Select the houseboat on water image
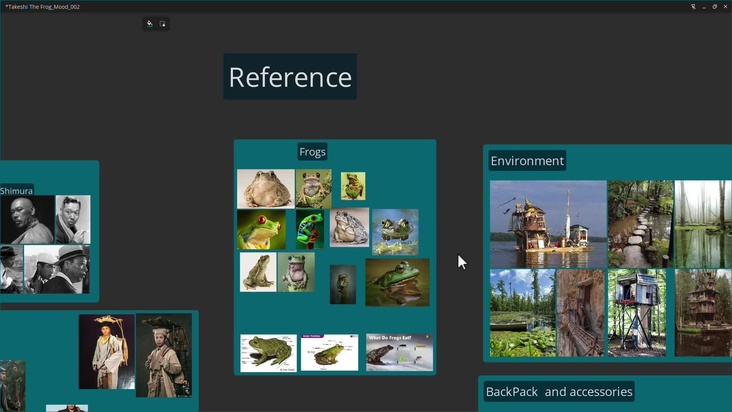This screenshot has width=732, height=412. (x=548, y=224)
